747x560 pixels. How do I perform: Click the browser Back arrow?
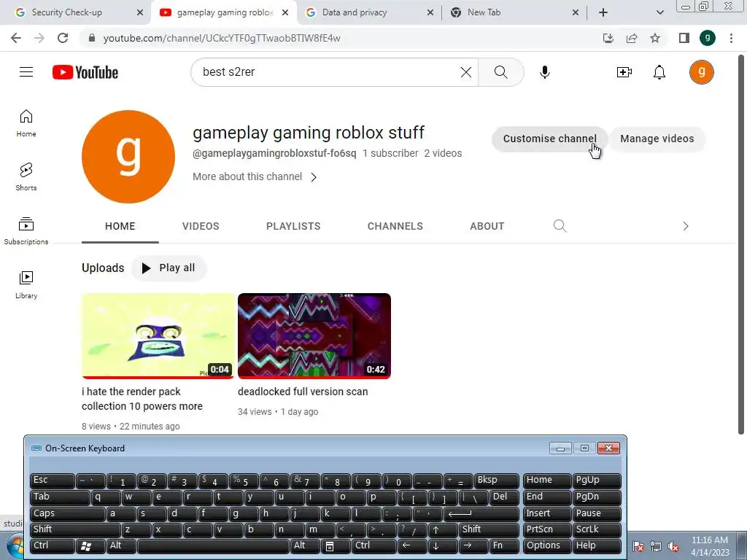[x=16, y=38]
